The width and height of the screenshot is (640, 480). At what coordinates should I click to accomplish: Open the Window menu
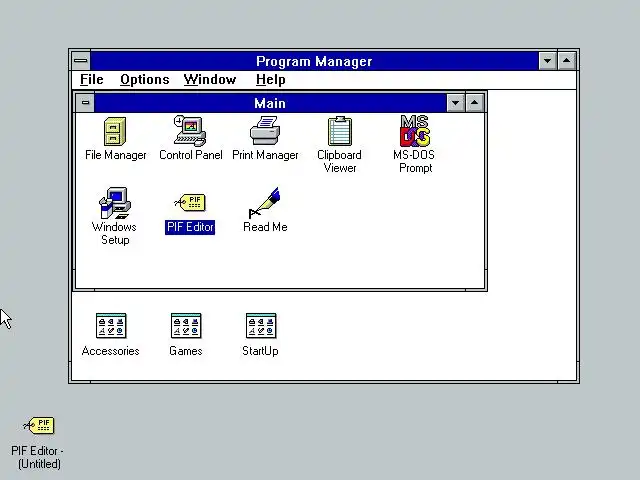[210, 80]
